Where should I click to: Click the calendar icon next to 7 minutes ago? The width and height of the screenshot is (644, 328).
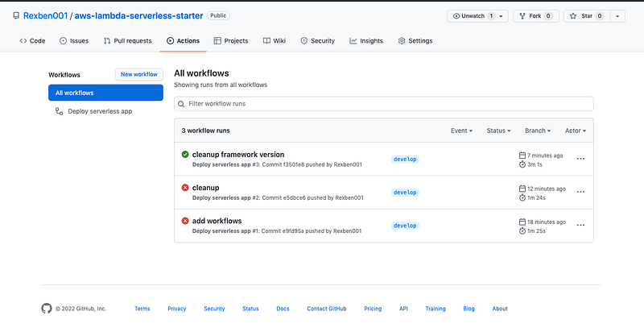[x=522, y=156]
